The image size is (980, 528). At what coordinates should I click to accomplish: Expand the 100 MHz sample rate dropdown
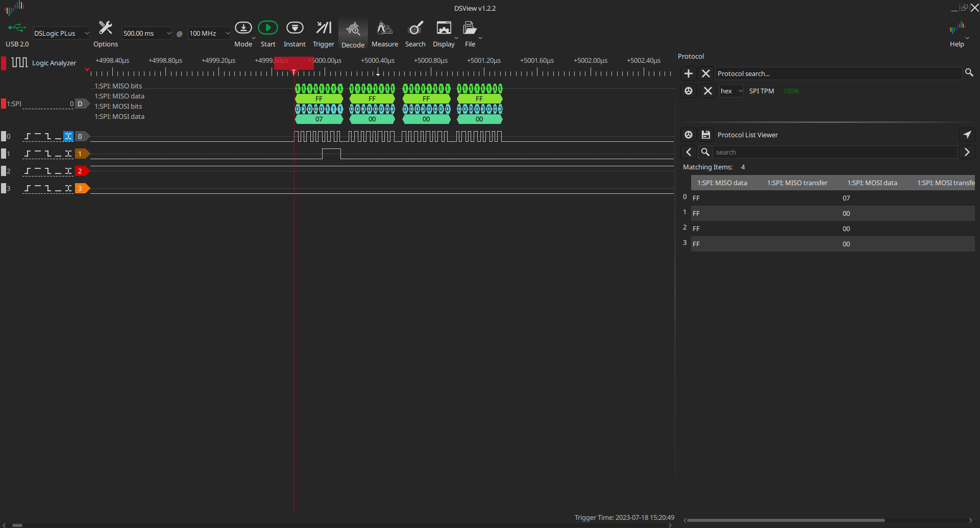click(209, 33)
